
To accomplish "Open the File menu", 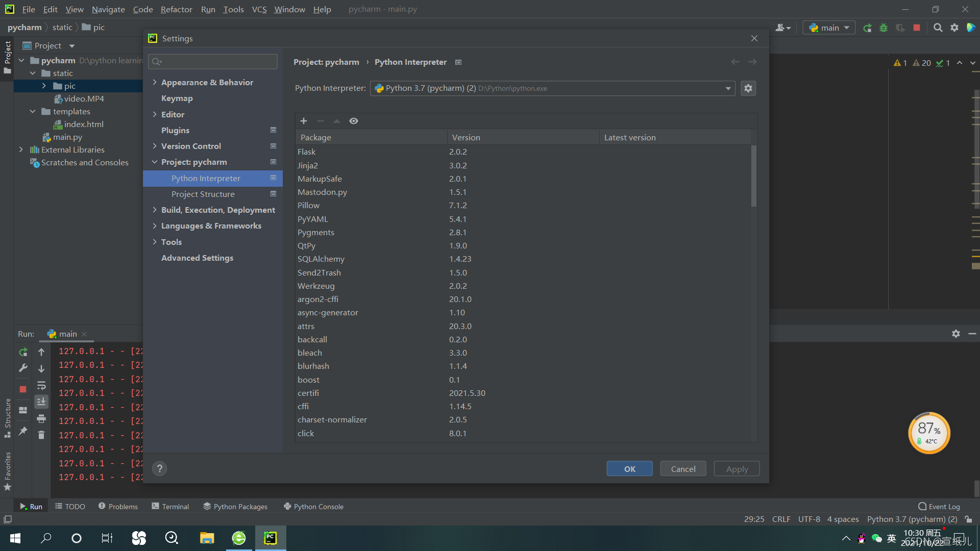I will (29, 9).
